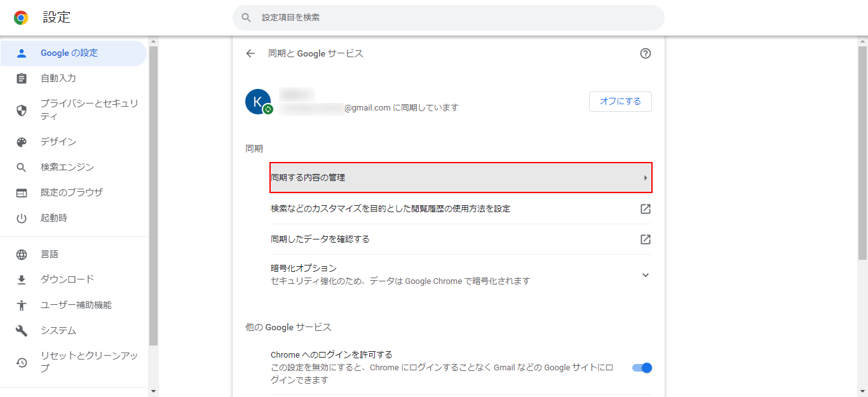Open 検索エンジン settings
Image resolution: width=868 pixels, height=397 pixels.
click(x=73, y=167)
